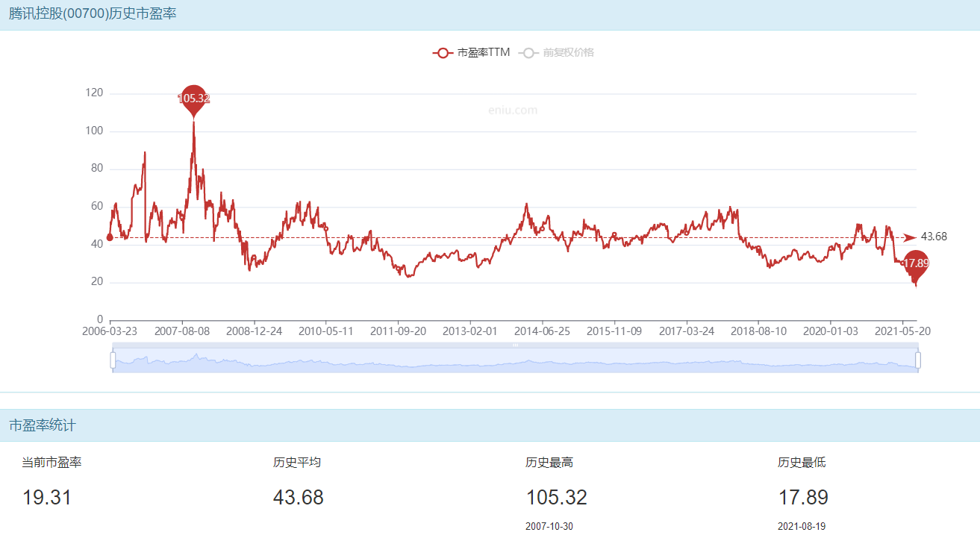Click the y-axis label 120
980x544 pixels.
pos(95,93)
